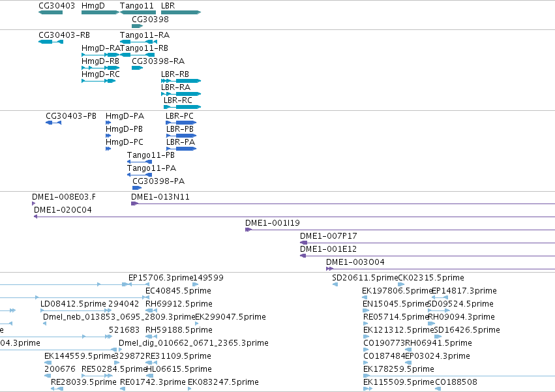Select the RE05714.5prime EST
Viewport: 555px width, 392px height.
tap(366, 324)
